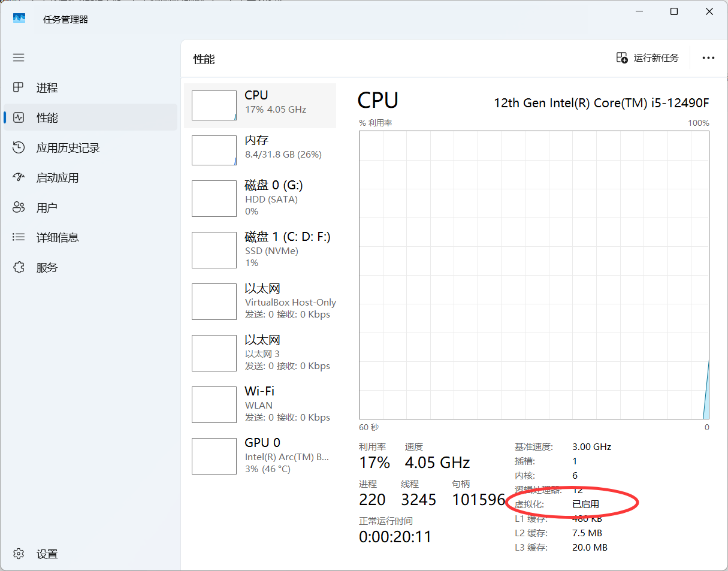Click the process count "220"
728x571 pixels.
[x=372, y=500]
